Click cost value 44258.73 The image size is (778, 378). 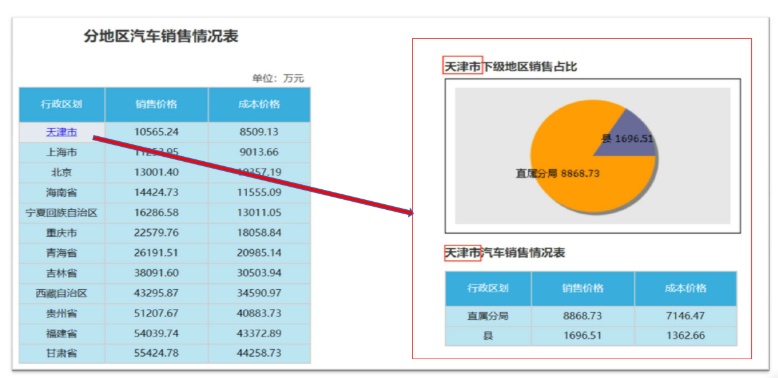point(259,354)
